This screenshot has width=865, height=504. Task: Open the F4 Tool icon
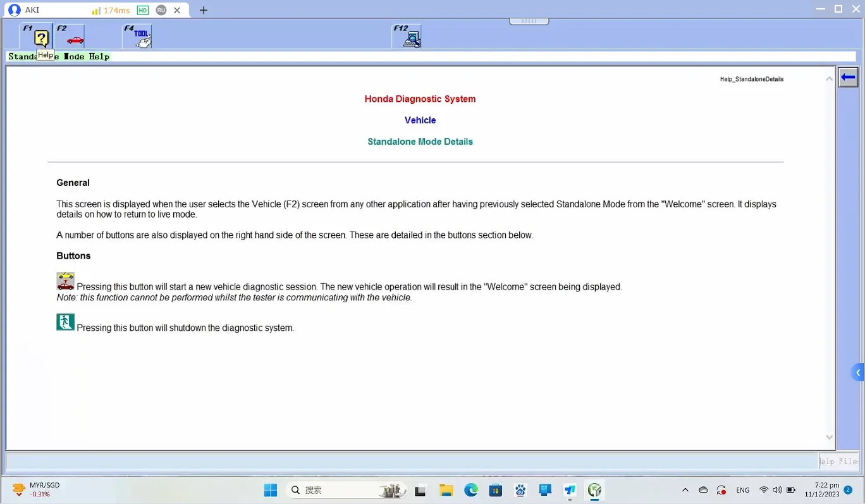(x=137, y=36)
